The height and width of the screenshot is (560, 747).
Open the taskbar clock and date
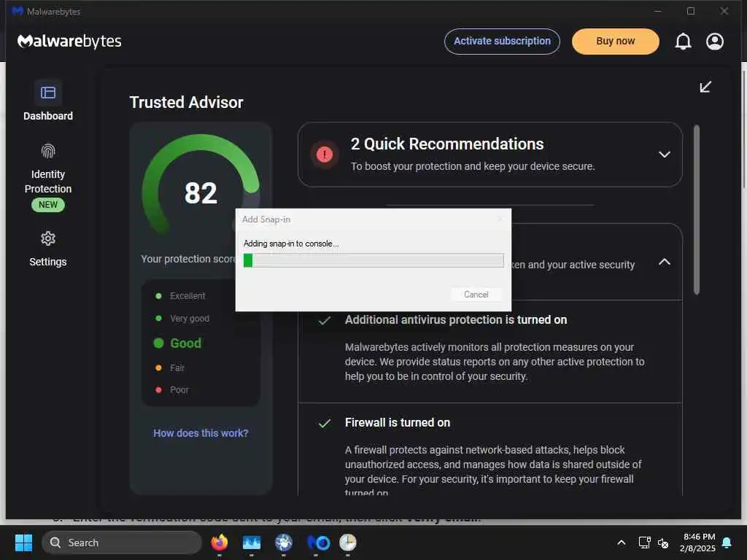[698, 542]
